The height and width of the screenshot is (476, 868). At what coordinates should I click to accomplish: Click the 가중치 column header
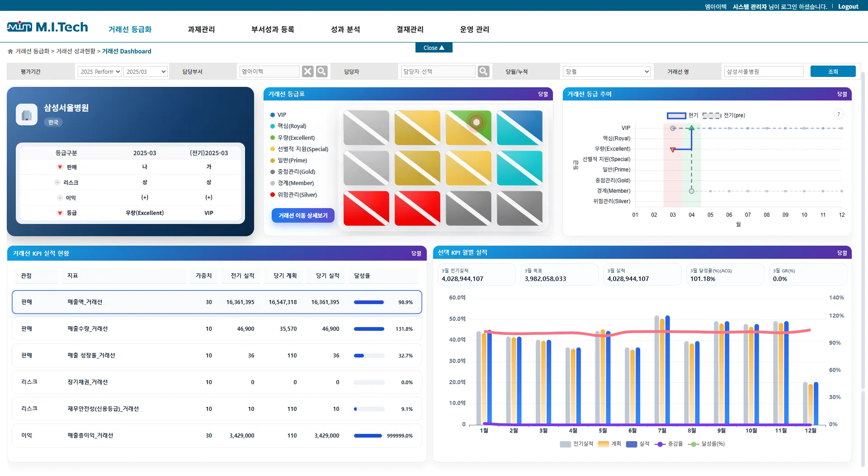(203, 276)
